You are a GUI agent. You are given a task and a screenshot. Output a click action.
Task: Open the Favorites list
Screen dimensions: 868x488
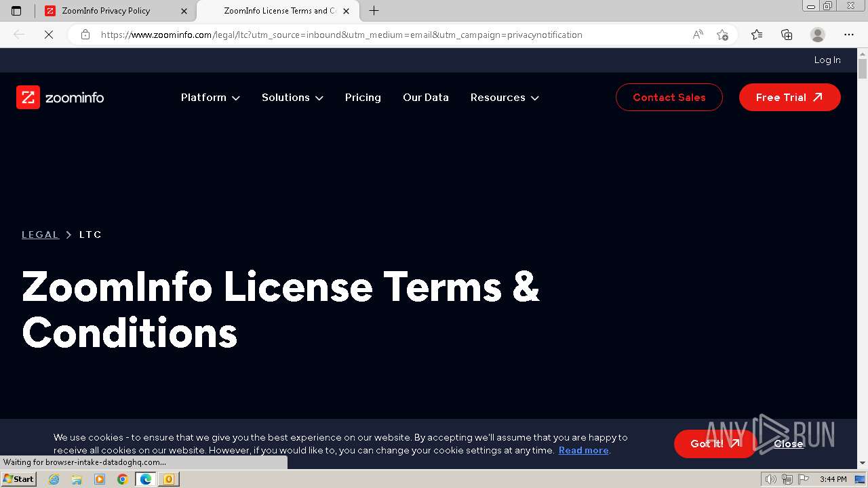(x=757, y=35)
